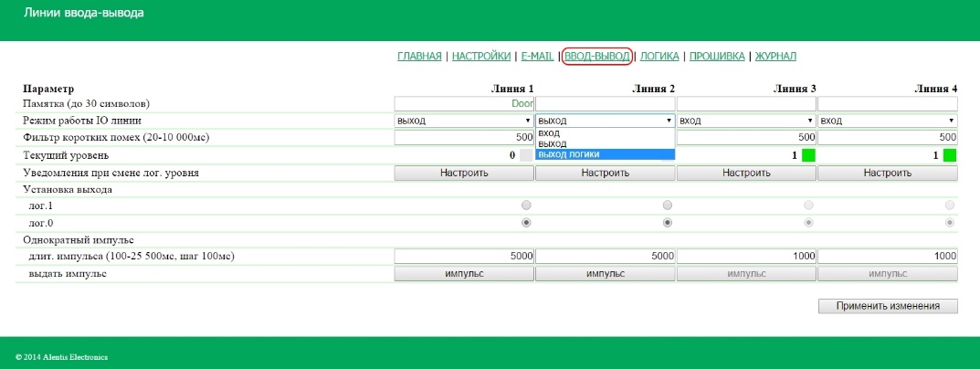Expand Линия 4 IO mode dropdown

click(887, 121)
